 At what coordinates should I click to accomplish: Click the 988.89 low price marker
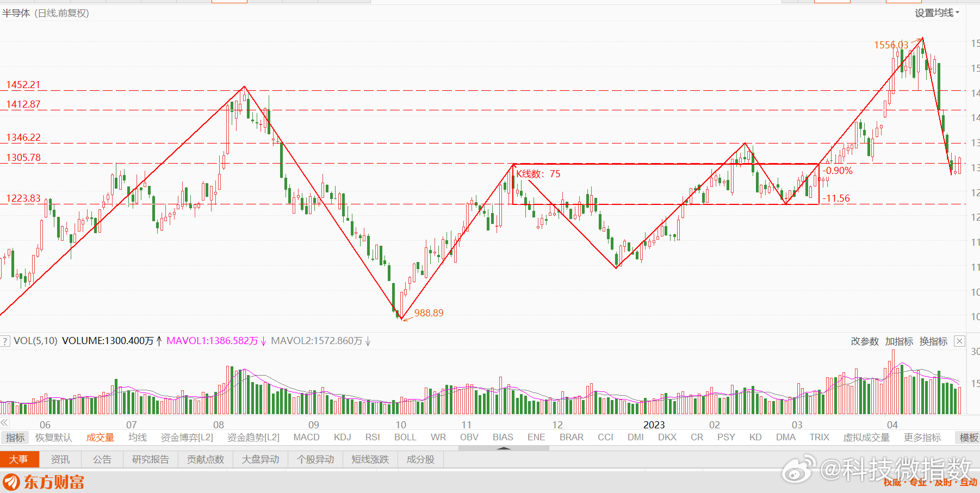click(x=429, y=313)
